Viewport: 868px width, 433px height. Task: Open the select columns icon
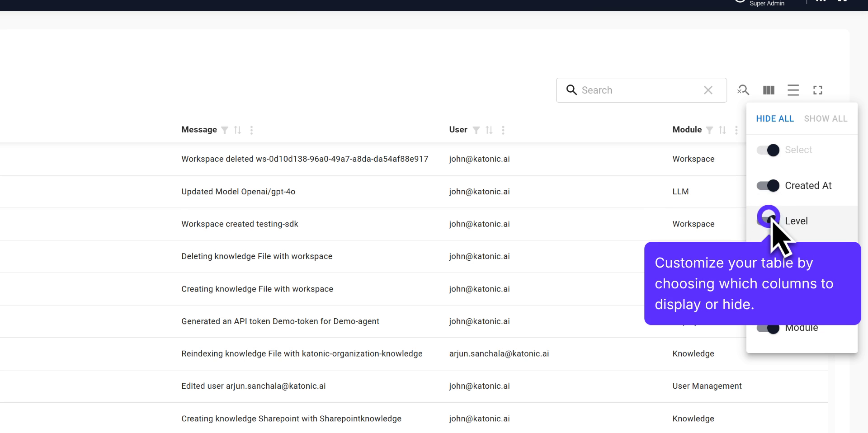[769, 90]
